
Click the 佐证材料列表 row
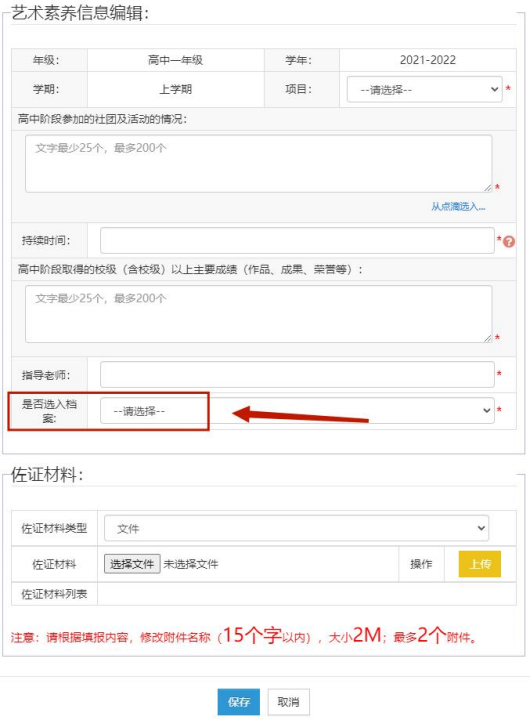tap(264, 594)
